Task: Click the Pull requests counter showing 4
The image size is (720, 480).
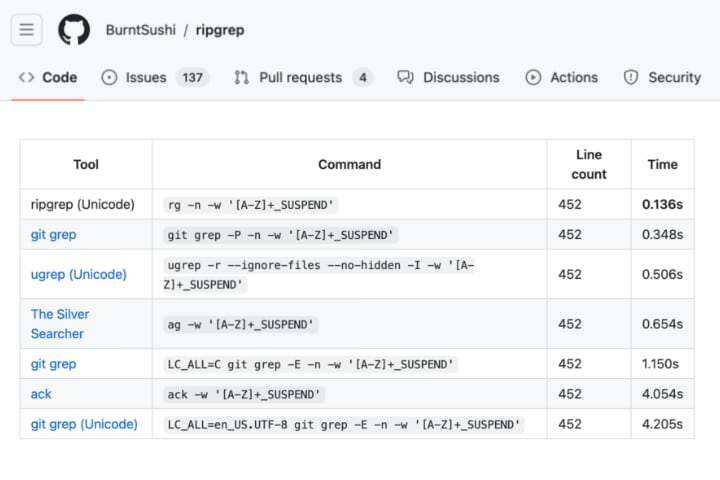Action: coord(363,77)
